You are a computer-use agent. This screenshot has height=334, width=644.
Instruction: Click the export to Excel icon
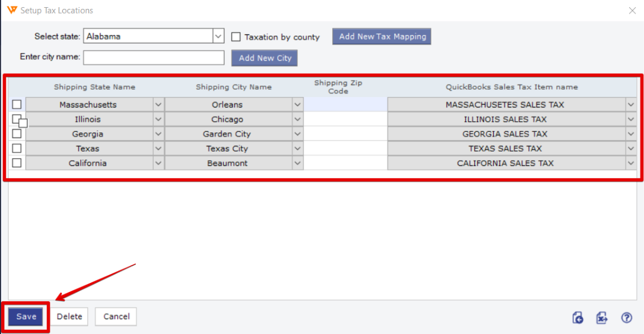point(602,317)
